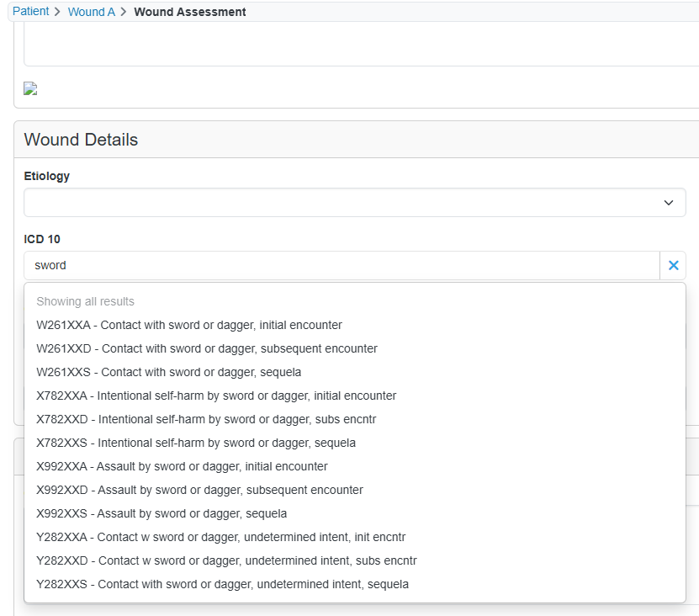
Task: Choose W261XXD subsequent encounter result
Action: 354,348
